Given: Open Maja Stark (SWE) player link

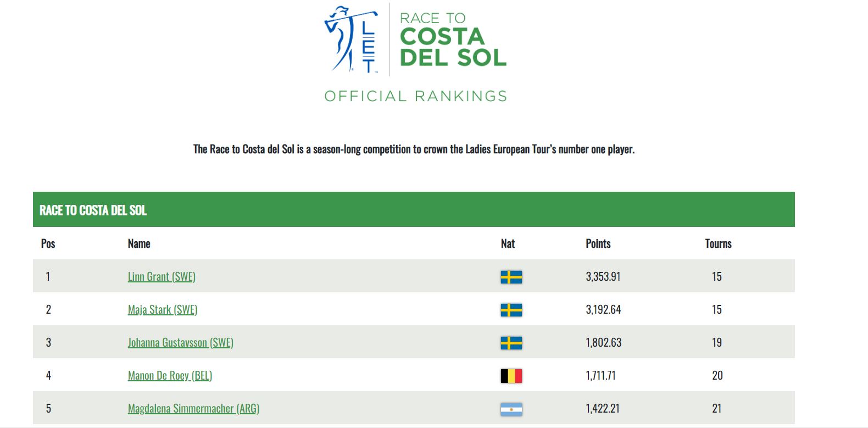Looking at the screenshot, I should point(163,309).
